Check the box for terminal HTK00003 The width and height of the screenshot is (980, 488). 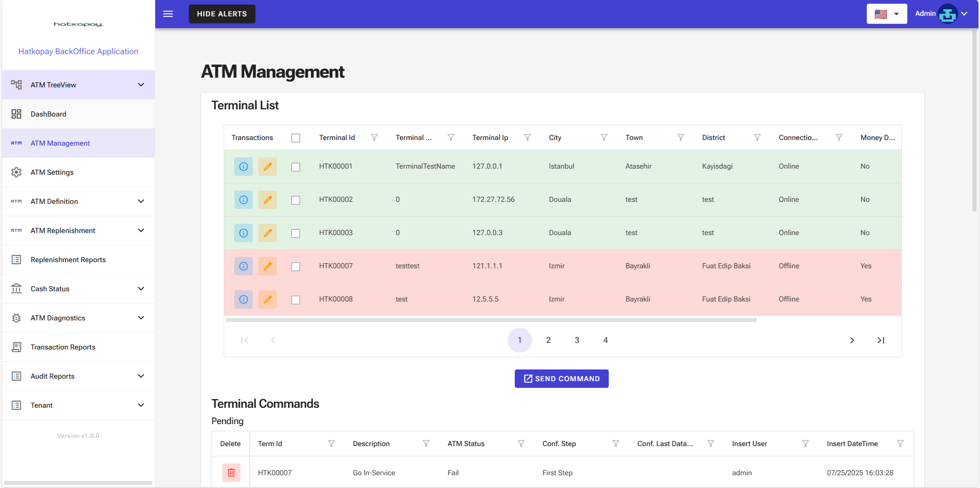pos(296,234)
